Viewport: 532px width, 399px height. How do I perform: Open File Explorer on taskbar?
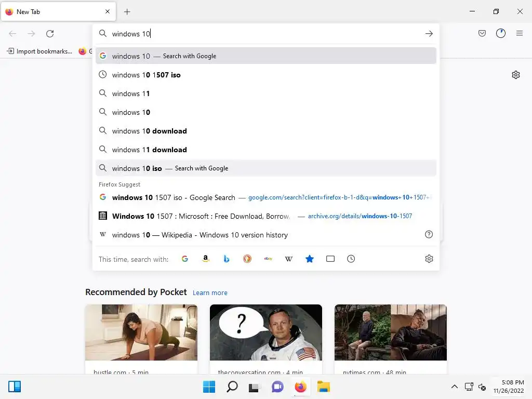click(324, 387)
